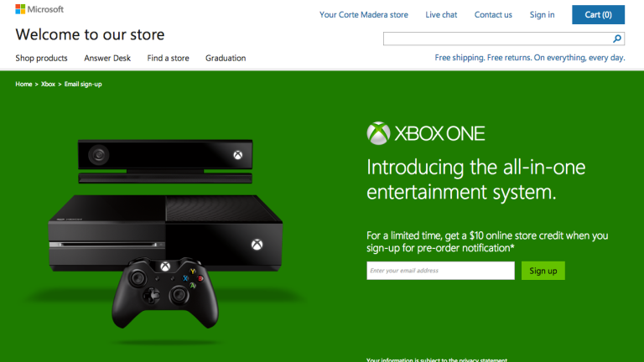Image resolution: width=644 pixels, height=362 pixels.
Task: Click the search magnifier icon
Action: (x=617, y=39)
